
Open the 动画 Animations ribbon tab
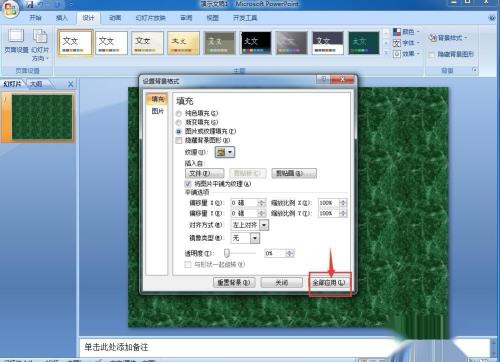click(x=115, y=18)
